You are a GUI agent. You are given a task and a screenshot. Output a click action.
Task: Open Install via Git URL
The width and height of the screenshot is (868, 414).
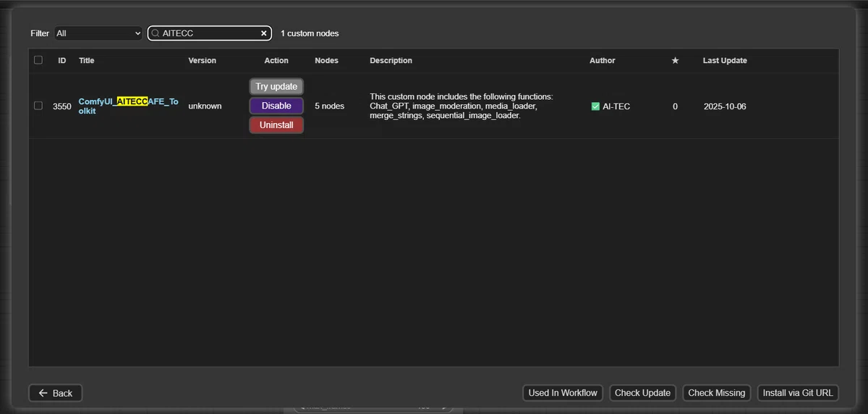798,393
